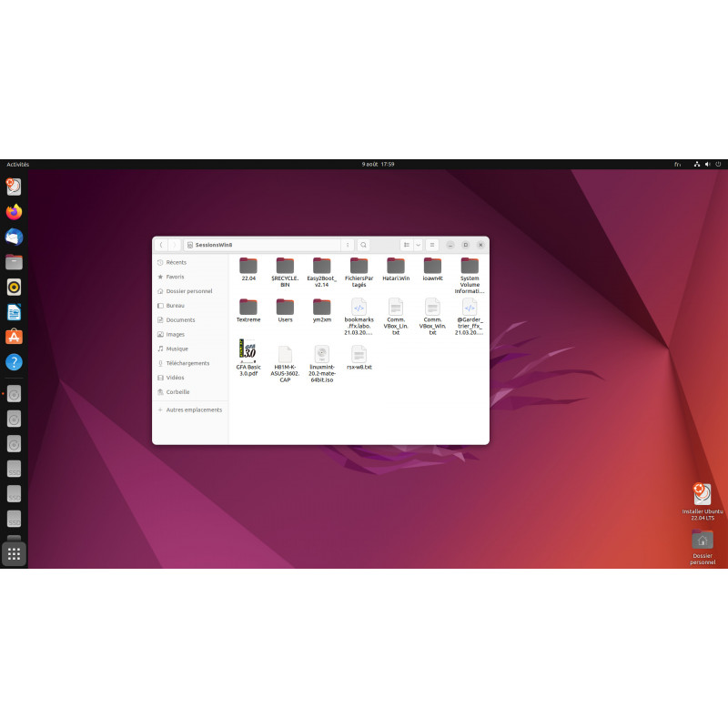This screenshot has width=728, height=728.
Task: Select the Musique location in the sidebar
Action: coord(178,349)
